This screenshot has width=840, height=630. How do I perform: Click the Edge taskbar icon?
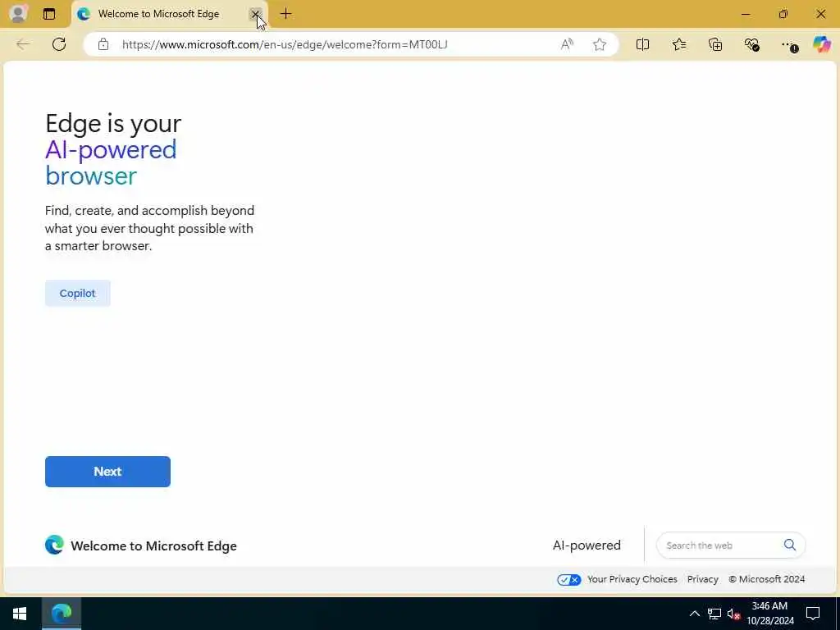click(x=62, y=614)
